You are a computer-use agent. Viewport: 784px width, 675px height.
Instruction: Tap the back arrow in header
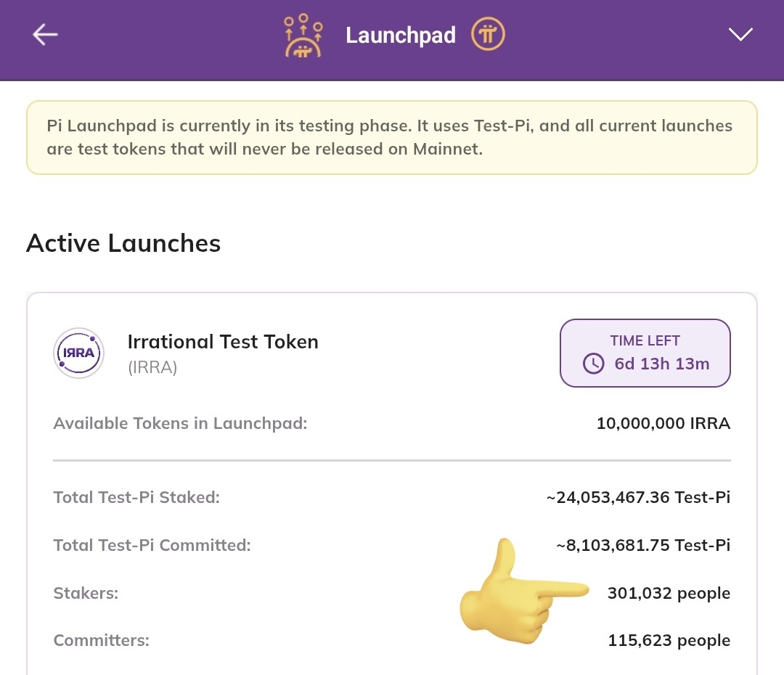(45, 34)
